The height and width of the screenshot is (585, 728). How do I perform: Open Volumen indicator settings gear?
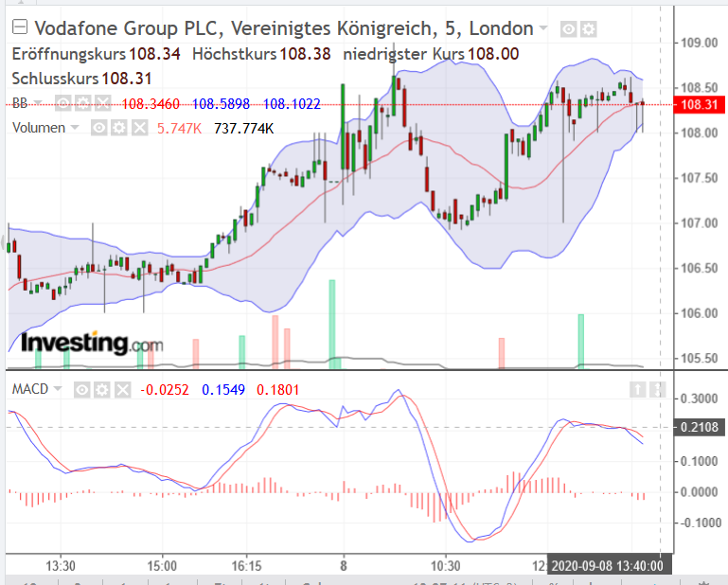(x=119, y=128)
